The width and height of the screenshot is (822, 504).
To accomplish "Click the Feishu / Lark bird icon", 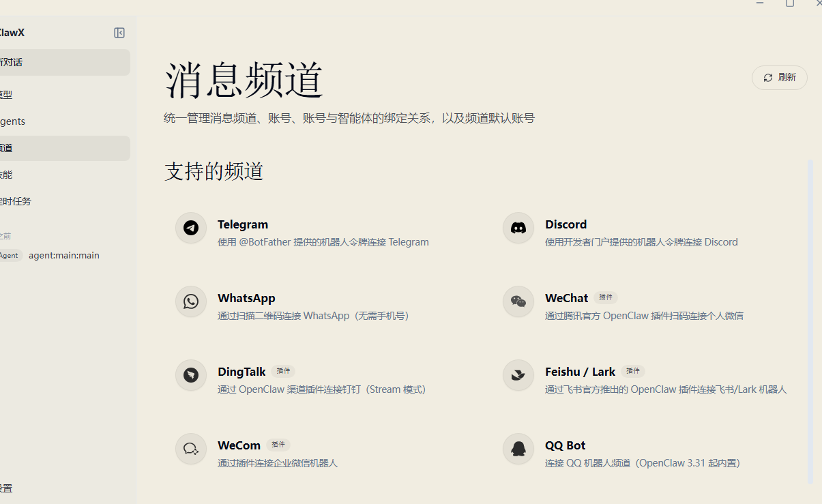I will coord(518,375).
